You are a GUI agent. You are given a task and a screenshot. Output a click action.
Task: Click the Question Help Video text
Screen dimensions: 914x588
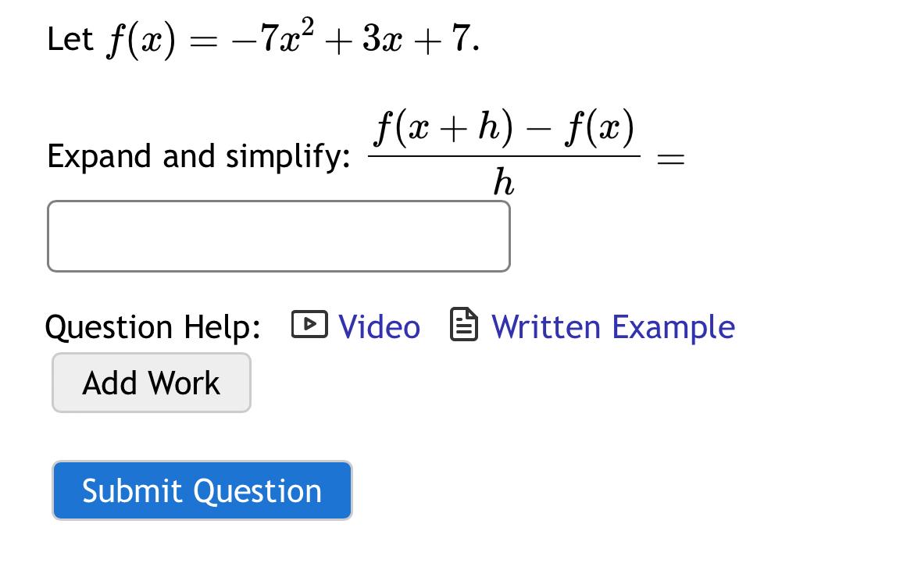point(378,326)
